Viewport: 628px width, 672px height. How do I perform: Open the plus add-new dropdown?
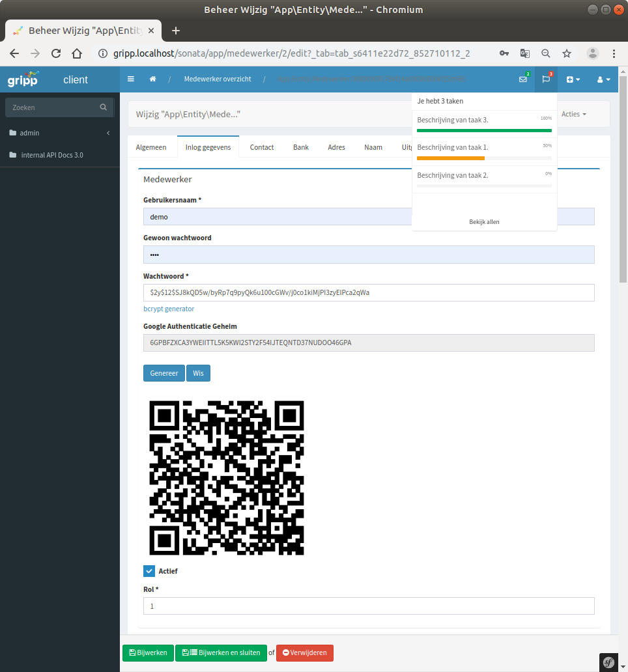click(x=573, y=79)
